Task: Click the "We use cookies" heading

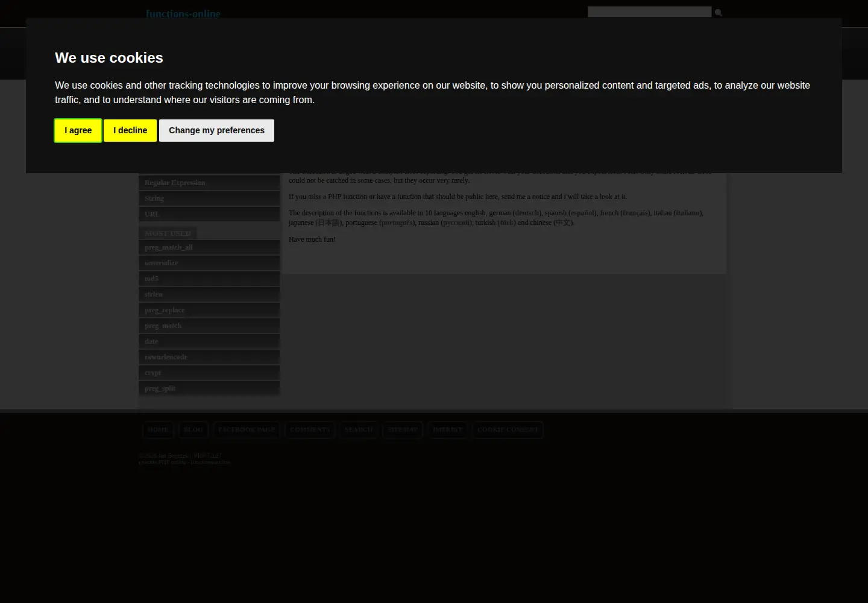Action: coord(109,58)
